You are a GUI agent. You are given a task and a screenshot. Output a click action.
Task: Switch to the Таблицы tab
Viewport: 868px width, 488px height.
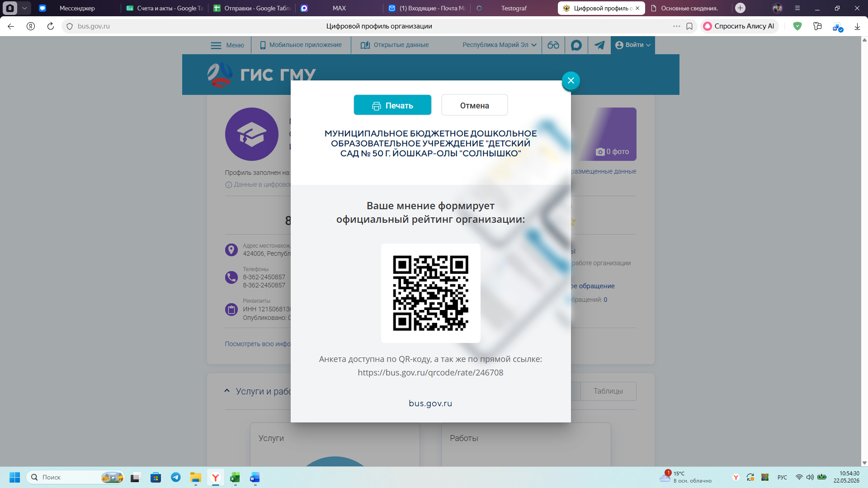[x=608, y=391]
